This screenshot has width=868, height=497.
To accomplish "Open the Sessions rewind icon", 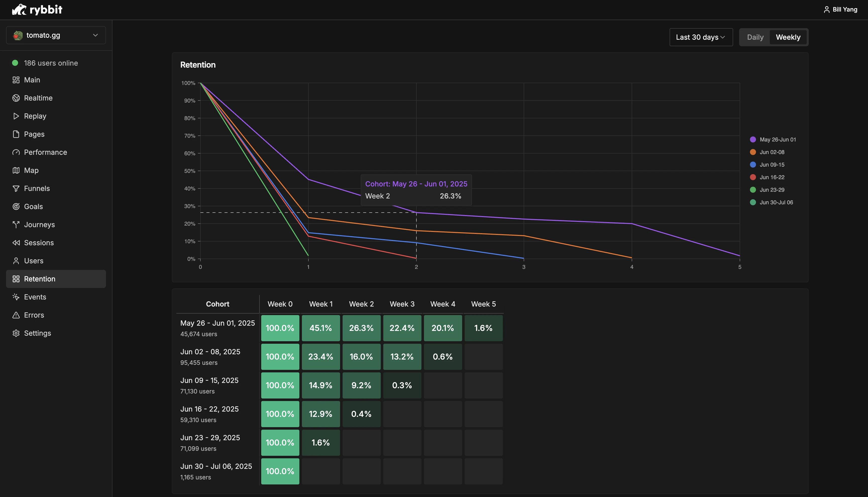I will [x=16, y=243].
